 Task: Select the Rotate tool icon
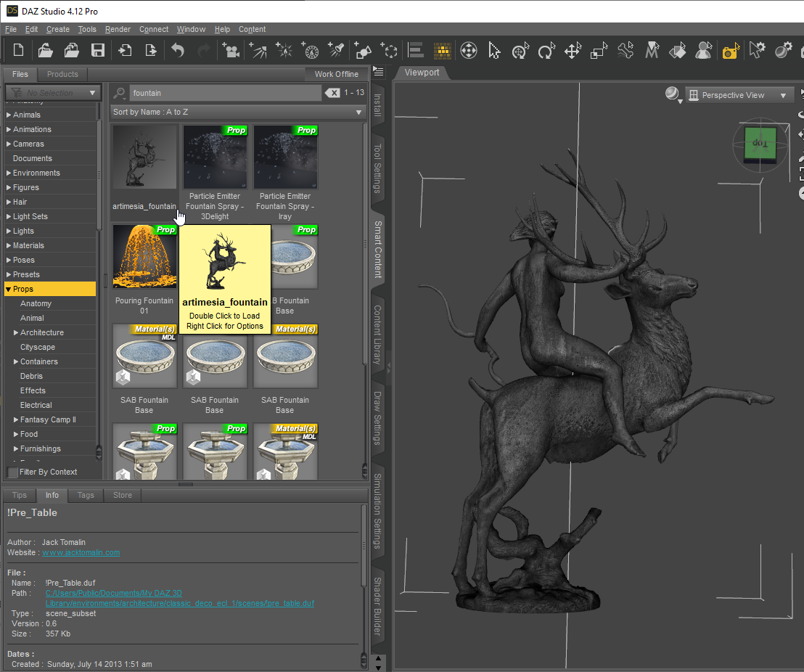click(546, 51)
